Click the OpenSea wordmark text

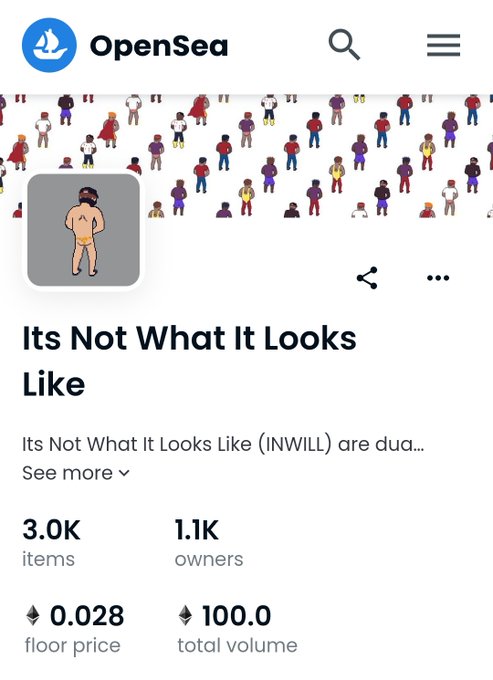[x=159, y=46]
